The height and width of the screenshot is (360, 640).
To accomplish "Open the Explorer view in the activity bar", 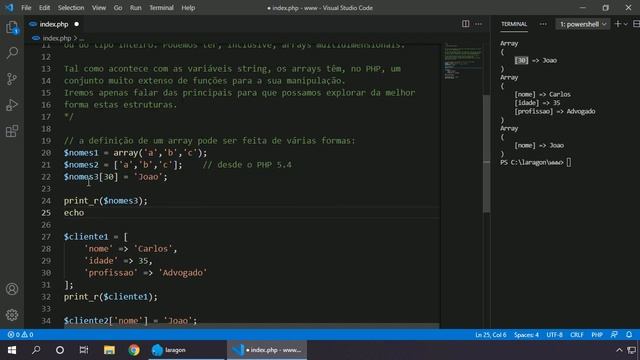I will coord(12,27).
